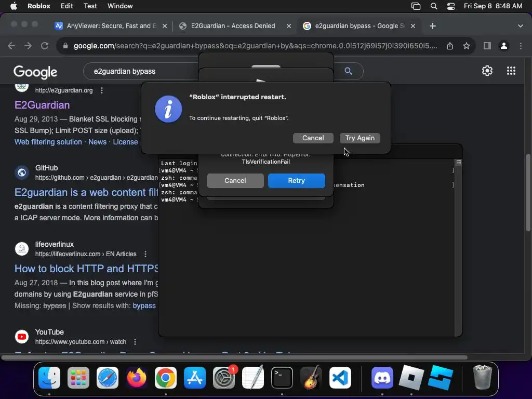532x399 pixels.
Task: Launch Safari from the Dock
Action: [108, 378]
